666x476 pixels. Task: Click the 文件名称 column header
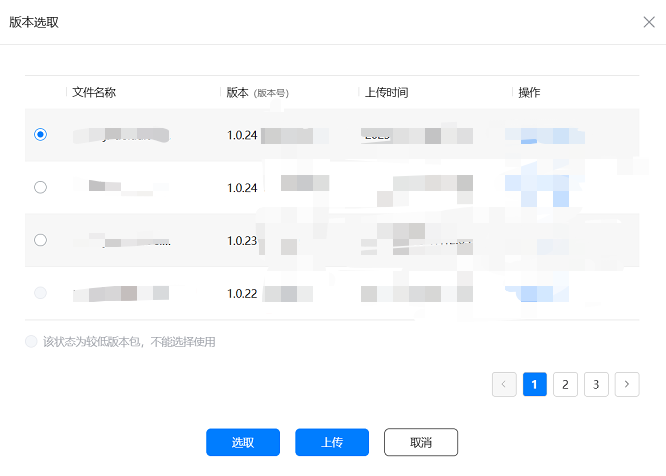point(94,92)
